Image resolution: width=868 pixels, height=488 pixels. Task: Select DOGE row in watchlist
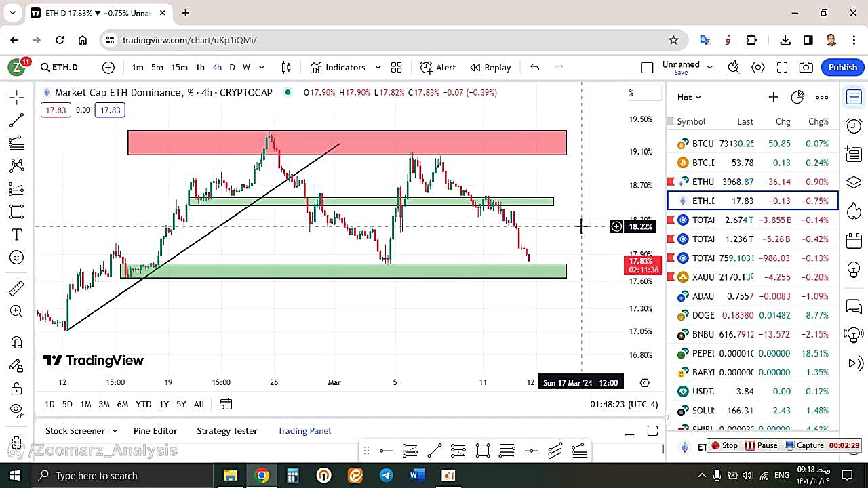point(753,315)
